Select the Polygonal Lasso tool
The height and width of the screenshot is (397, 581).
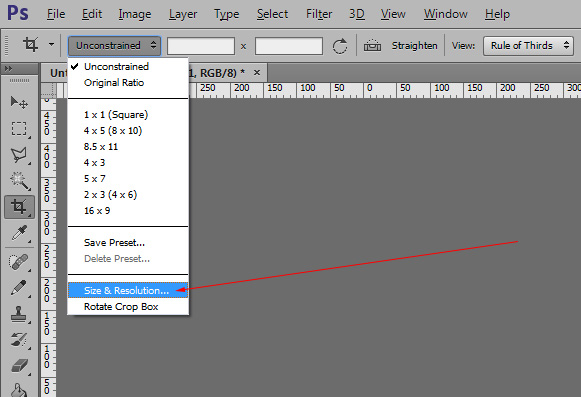click(x=19, y=155)
